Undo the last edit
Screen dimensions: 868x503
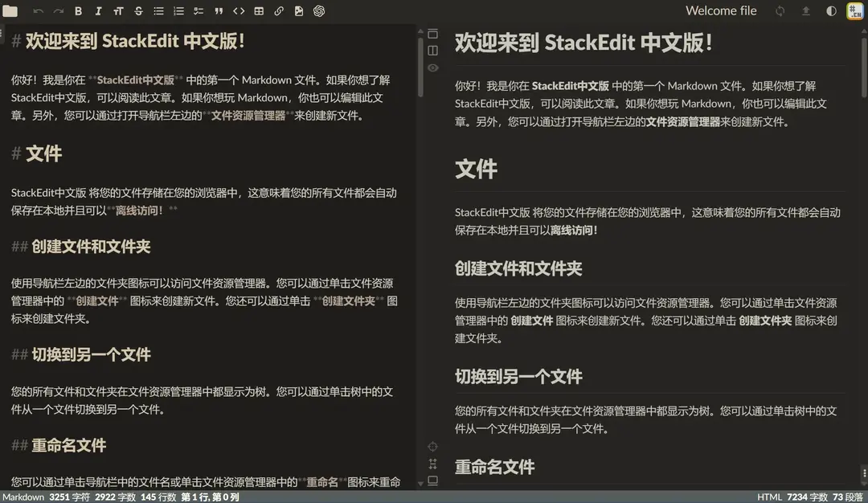click(39, 10)
